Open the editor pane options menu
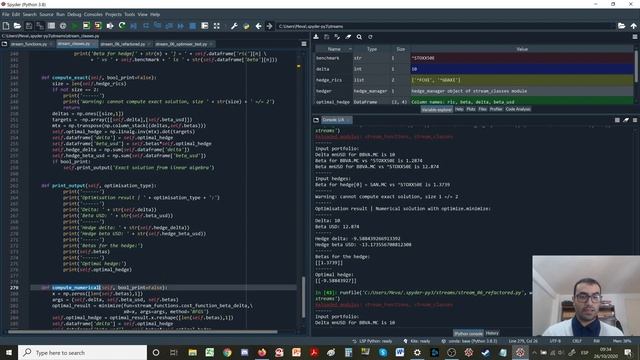This screenshot has height=360, width=640. coord(304,44)
